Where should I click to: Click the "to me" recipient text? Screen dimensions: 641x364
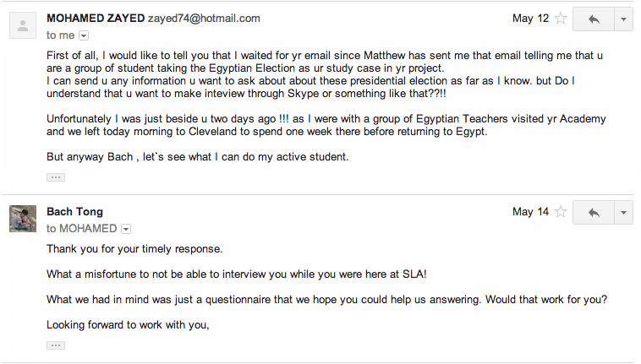60,35
